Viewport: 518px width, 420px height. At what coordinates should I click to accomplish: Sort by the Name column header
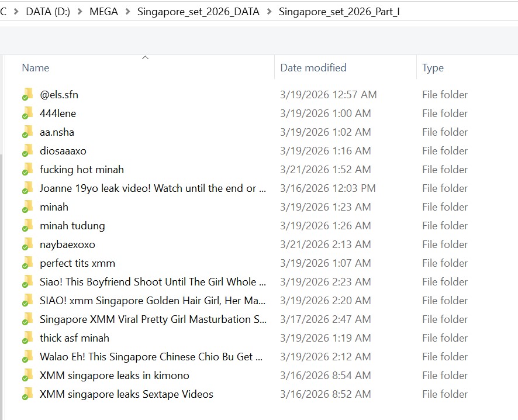[x=35, y=68]
